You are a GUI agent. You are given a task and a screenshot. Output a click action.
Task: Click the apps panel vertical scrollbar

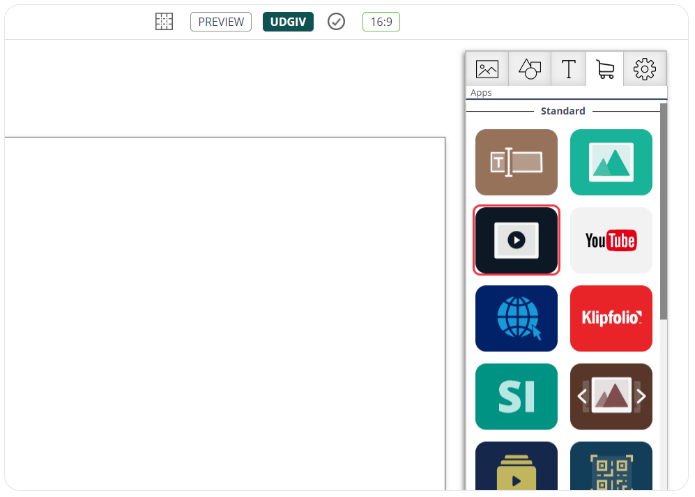(x=663, y=211)
